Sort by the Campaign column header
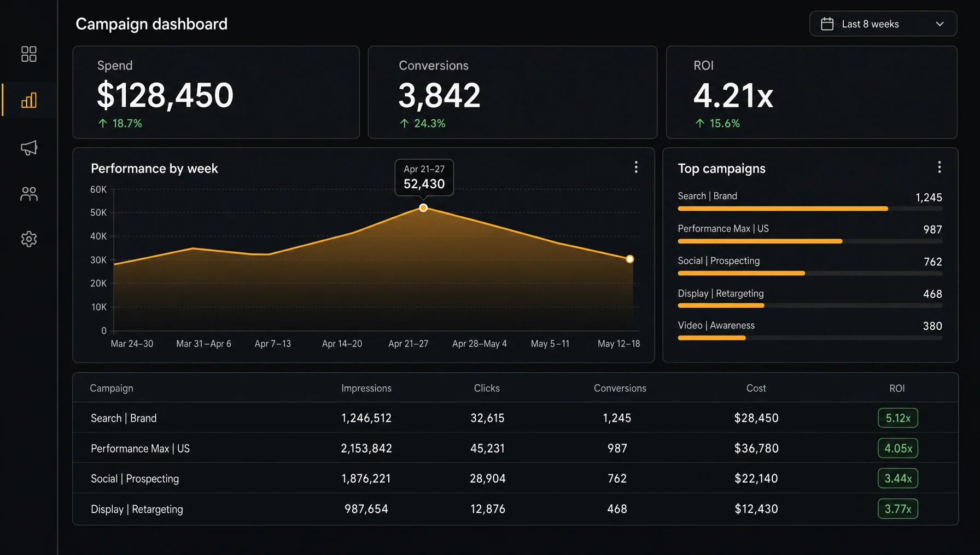980x555 pixels. pyautogui.click(x=112, y=388)
